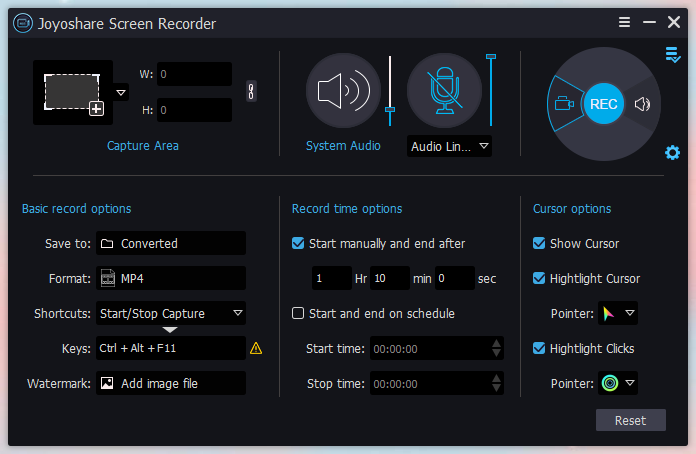Toggle System Audio speaker icon
The height and width of the screenshot is (454, 696).
tap(343, 91)
